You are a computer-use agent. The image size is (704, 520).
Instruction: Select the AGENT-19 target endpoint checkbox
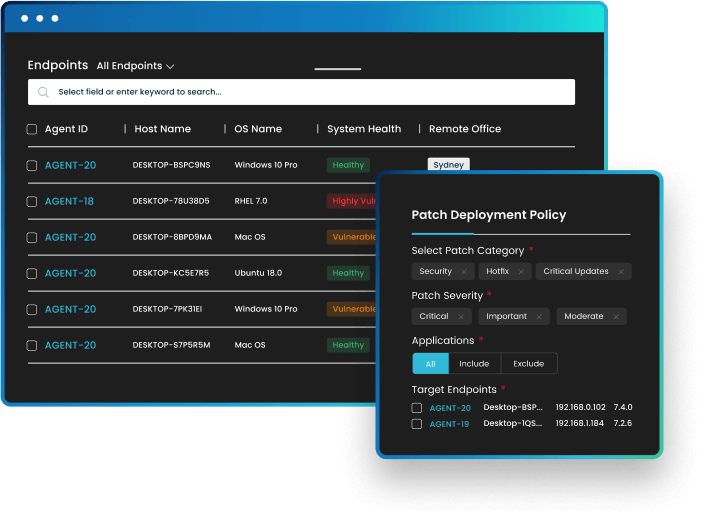click(x=417, y=424)
